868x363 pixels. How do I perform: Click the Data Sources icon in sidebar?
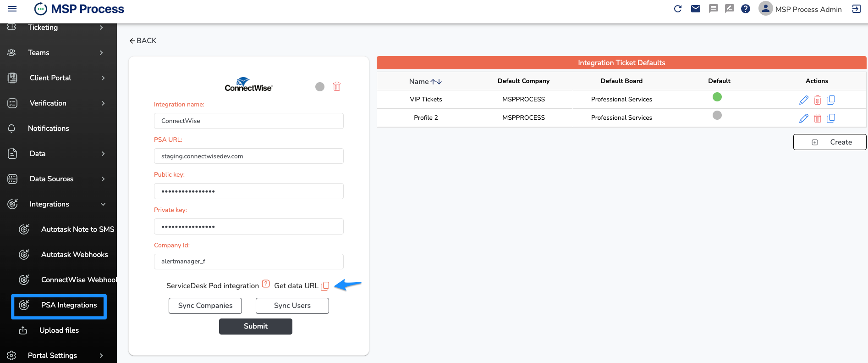12,179
